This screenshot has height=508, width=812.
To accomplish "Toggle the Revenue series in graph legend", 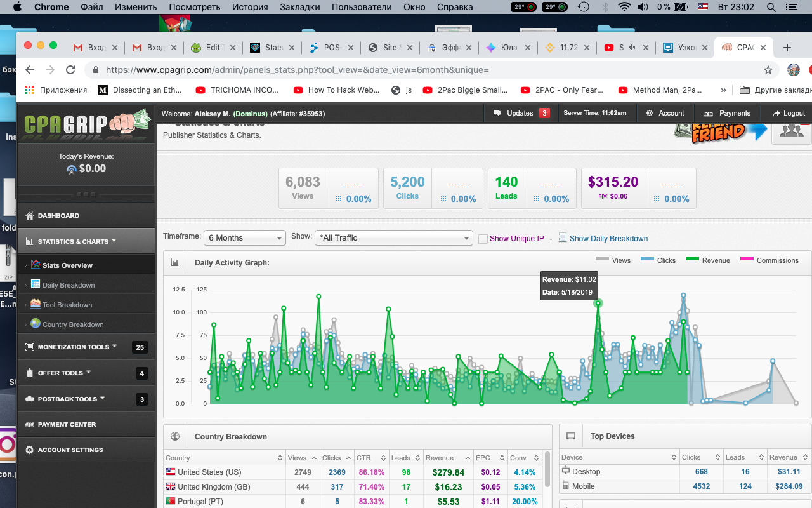I will [x=708, y=260].
